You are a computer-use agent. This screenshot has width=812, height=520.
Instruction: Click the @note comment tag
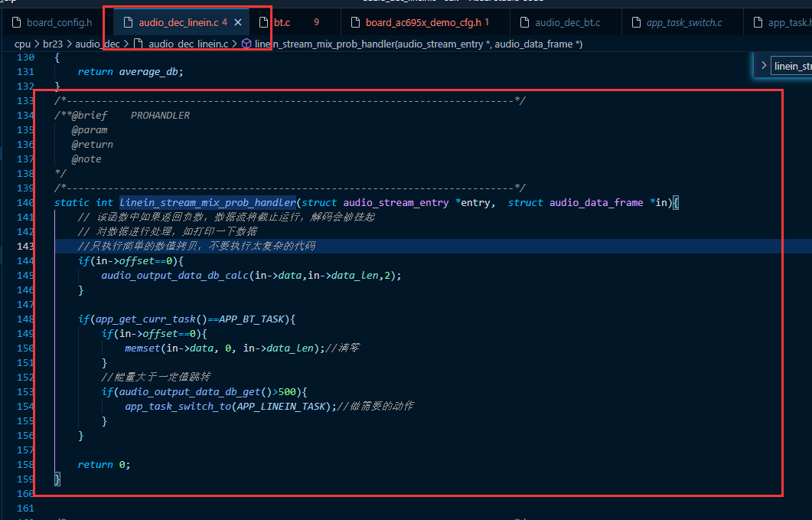point(86,159)
